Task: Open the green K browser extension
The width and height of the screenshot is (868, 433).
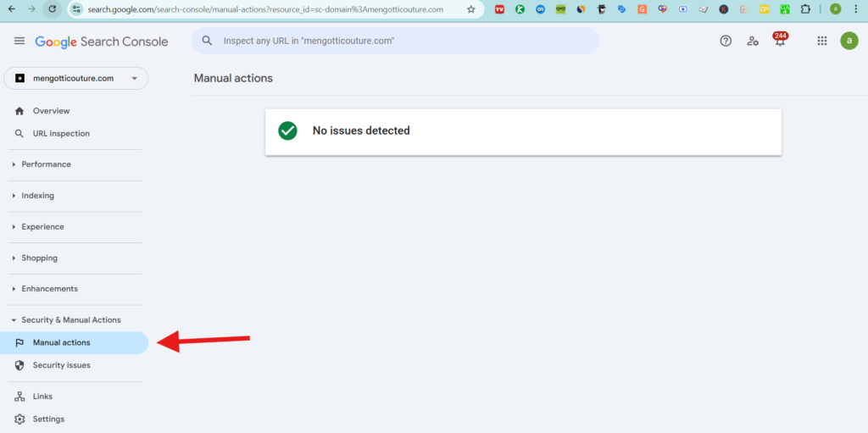Action: [520, 9]
